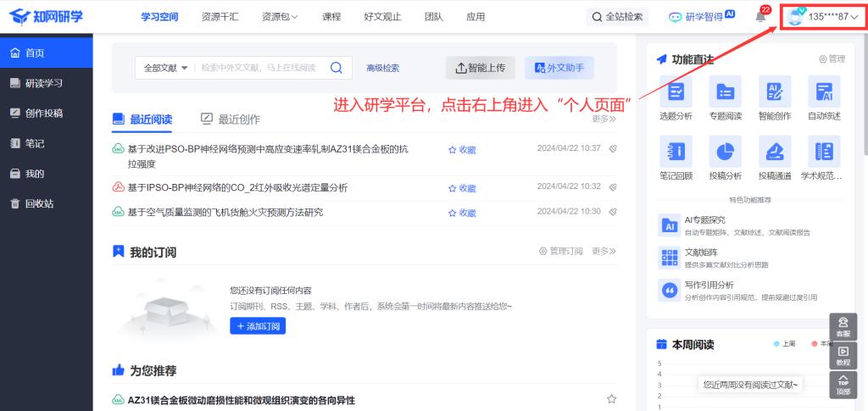Toggle 收藏 star for the first article
This screenshot has width=868, height=411.
click(x=462, y=150)
